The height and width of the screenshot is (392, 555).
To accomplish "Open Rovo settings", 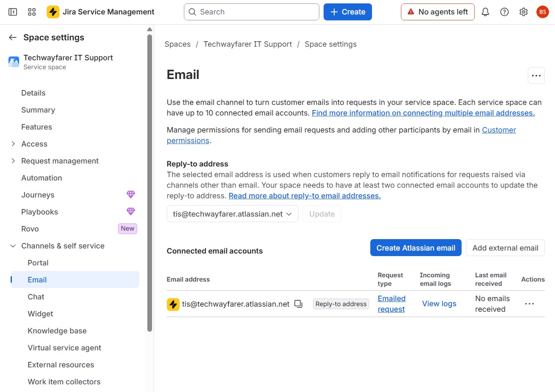I will tap(30, 229).
